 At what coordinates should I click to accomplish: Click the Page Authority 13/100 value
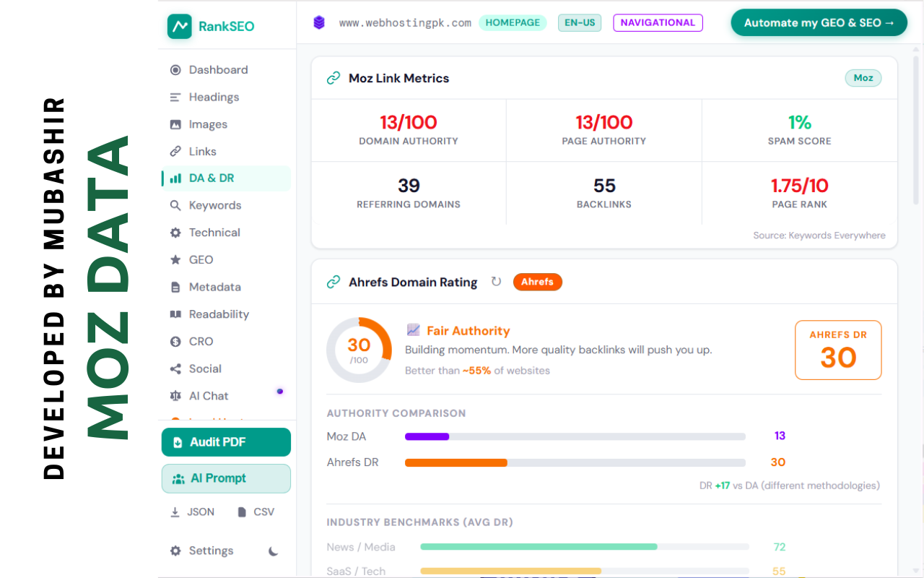pyautogui.click(x=604, y=122)
